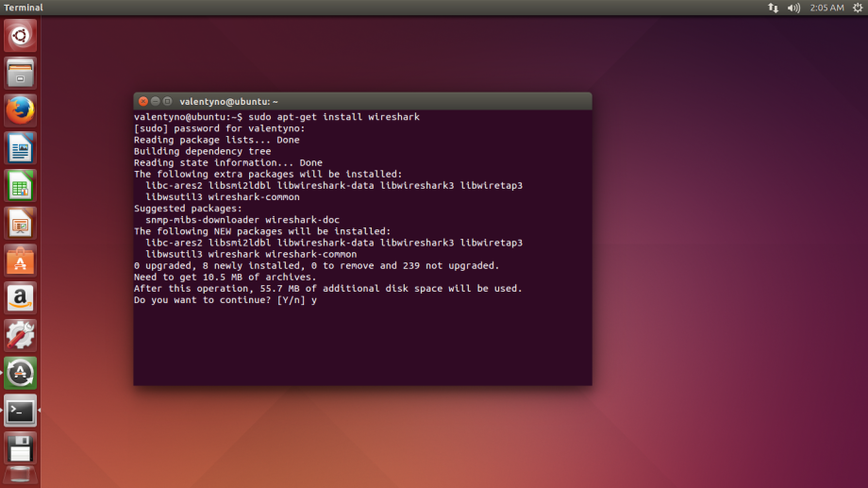Screen dimensions: 868x488
Task: Select the Terminal icon in launcher
Action: click(20, 411)
